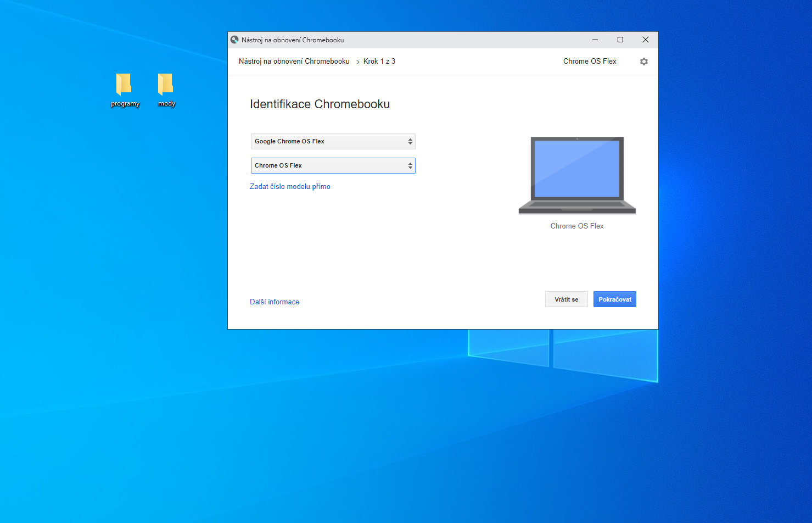812x523 pixels.
Task: Close the recovery tool window
Action: click(646, 40)
